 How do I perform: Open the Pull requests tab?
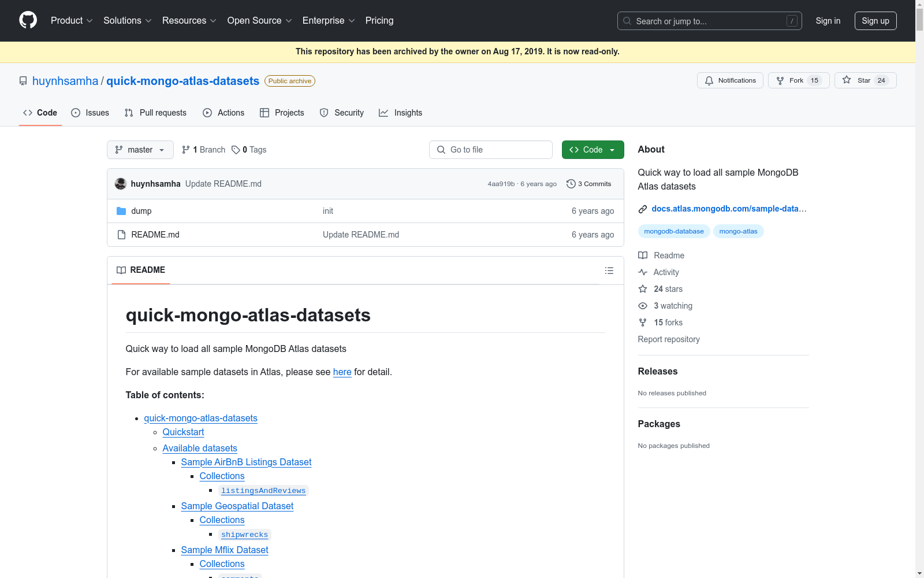pos(155,113)
